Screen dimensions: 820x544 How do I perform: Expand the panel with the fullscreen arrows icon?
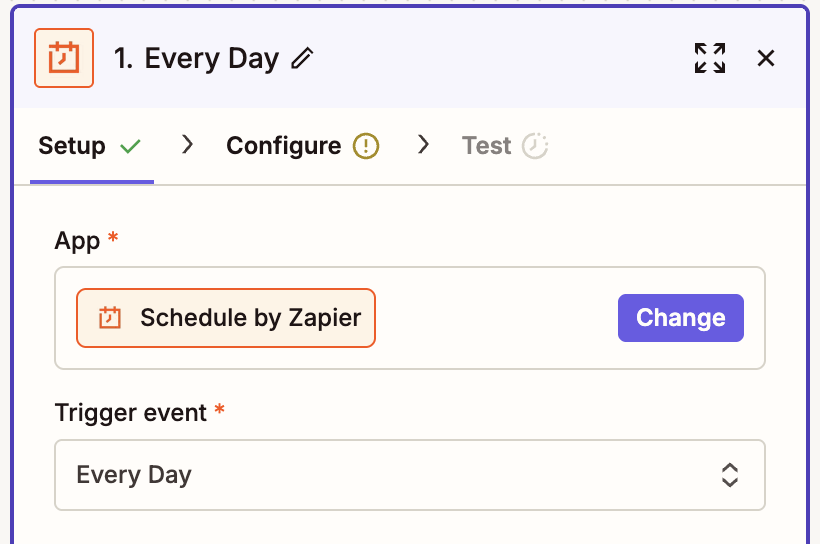710,58
